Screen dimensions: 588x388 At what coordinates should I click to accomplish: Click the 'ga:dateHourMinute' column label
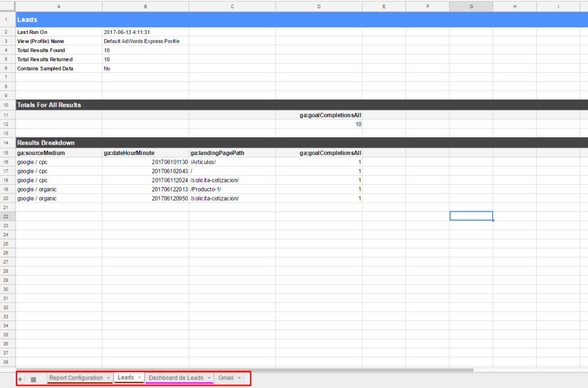click(x=145, y=153)
